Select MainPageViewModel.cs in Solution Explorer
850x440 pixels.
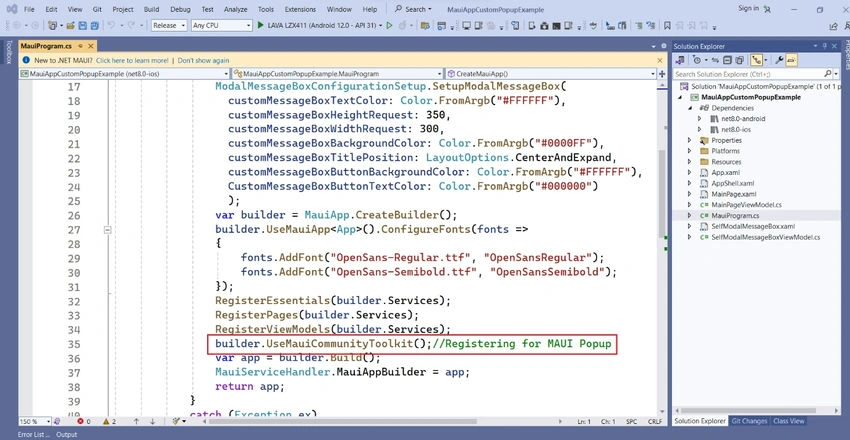coord(746,205)
